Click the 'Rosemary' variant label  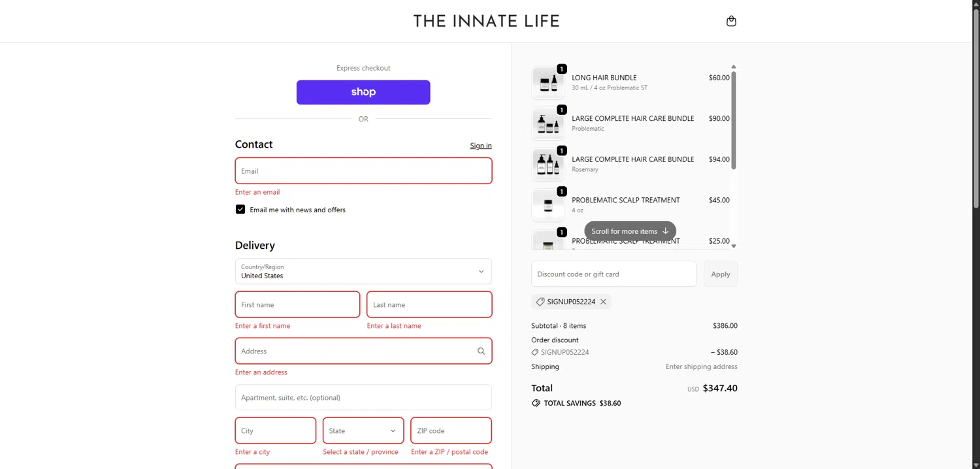tap(585, 169)
